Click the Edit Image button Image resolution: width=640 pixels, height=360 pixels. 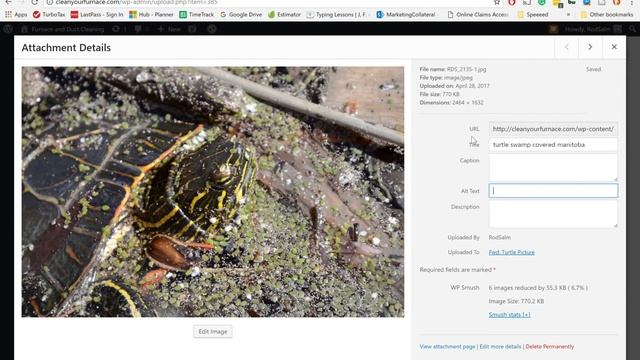click(x=213, y=331)
